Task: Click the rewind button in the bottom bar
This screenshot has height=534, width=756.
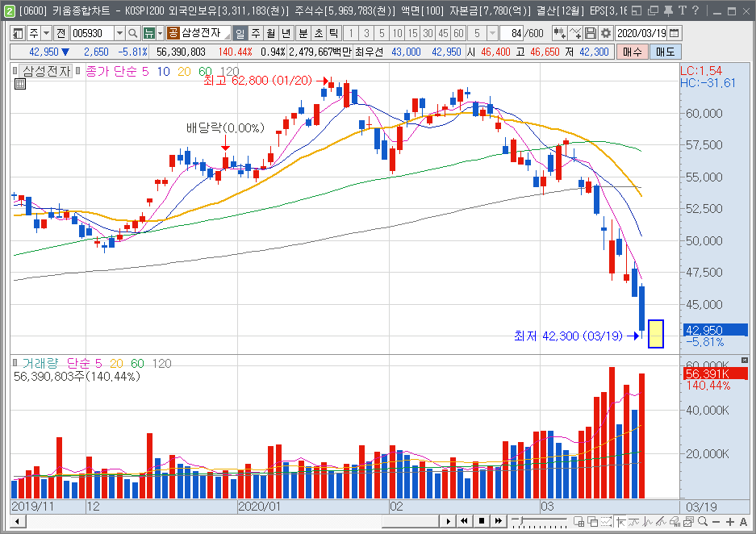Action: [x=464, y=521]
